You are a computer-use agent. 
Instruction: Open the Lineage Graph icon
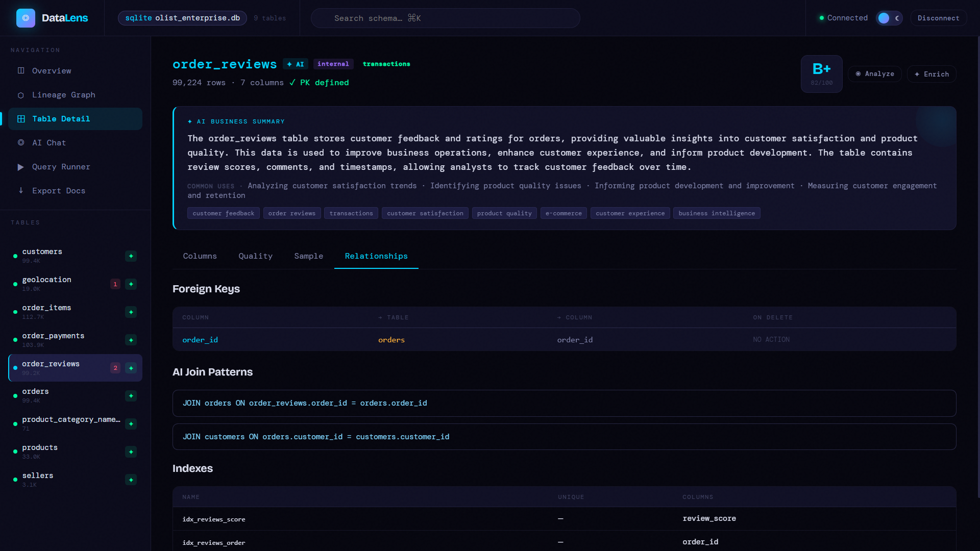click(21, 95)
